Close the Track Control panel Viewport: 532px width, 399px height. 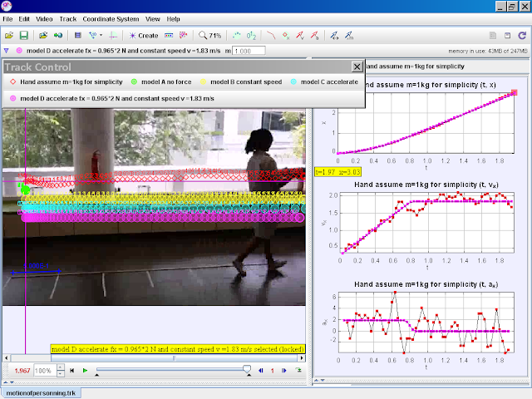(x=357, y=66)
